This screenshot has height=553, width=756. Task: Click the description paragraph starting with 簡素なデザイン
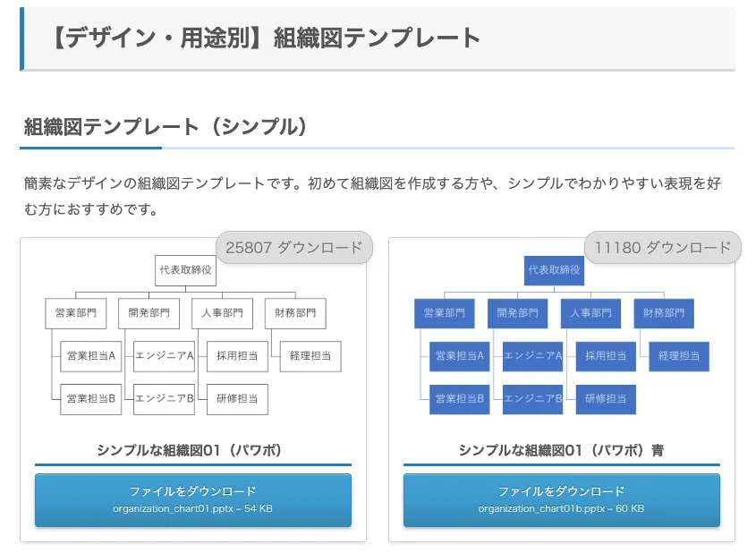coord(371,196)
